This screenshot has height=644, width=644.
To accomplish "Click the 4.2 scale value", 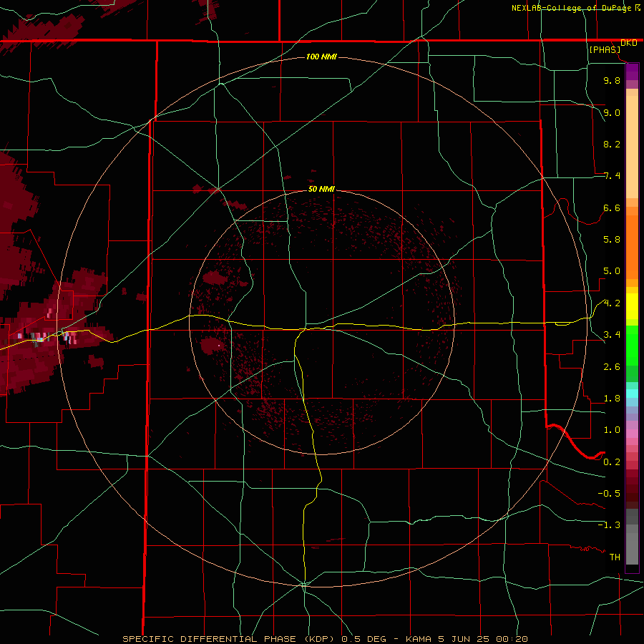I will pyautogui.click(x=612, y=303).
